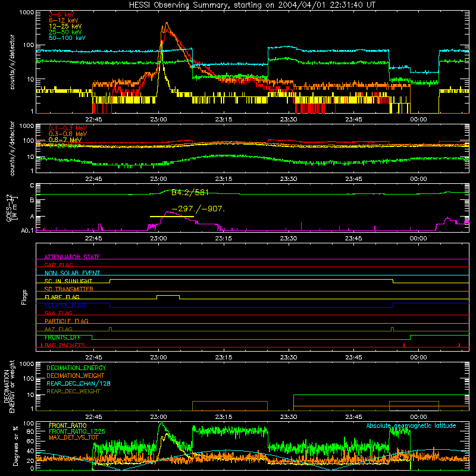
Task: Click the yellow FRONT_RATIO legend label
Action: (68, 425)
